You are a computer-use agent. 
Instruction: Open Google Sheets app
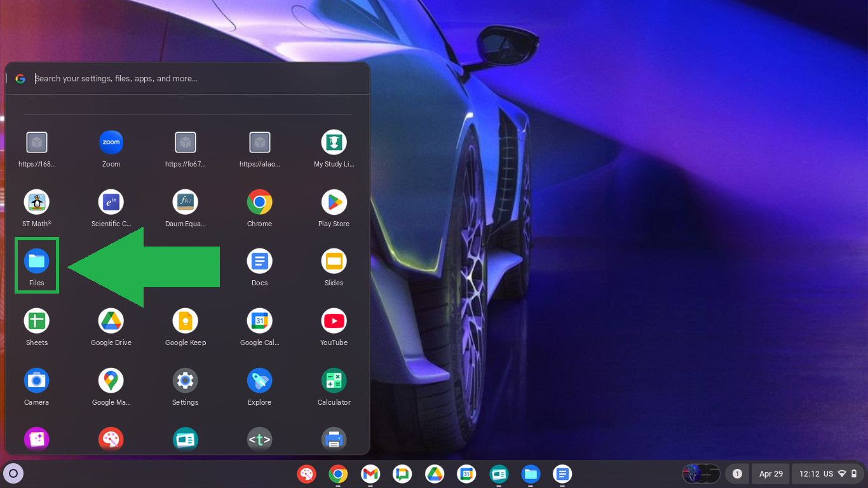(37, 322)
